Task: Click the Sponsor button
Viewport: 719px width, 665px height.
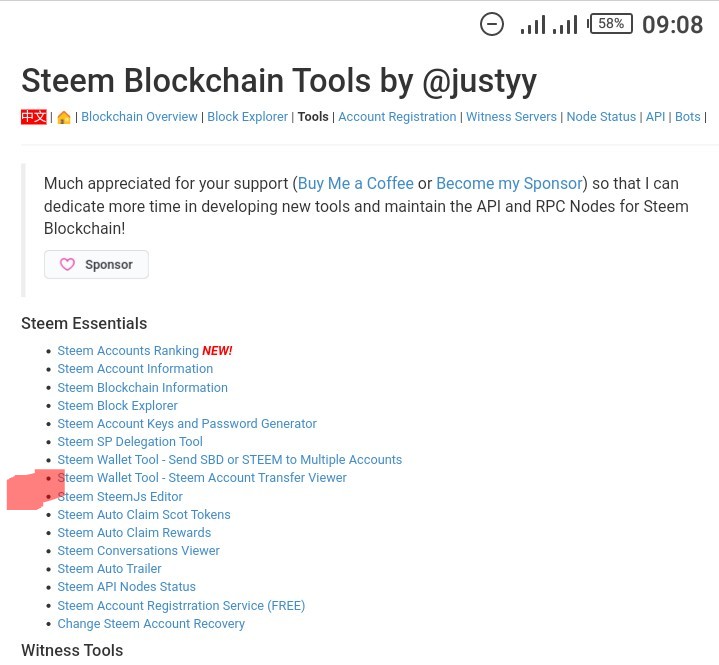Action: click(96, 264)
